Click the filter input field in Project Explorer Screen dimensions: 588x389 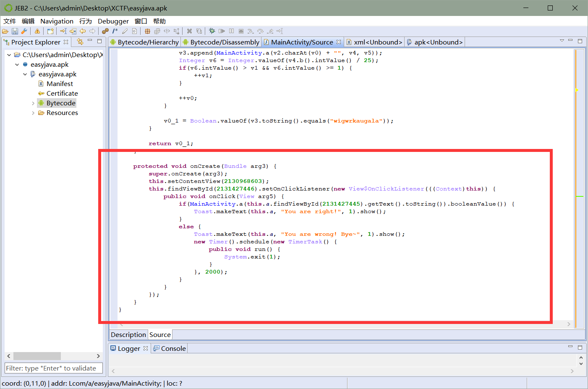click(x=53, y=368)
